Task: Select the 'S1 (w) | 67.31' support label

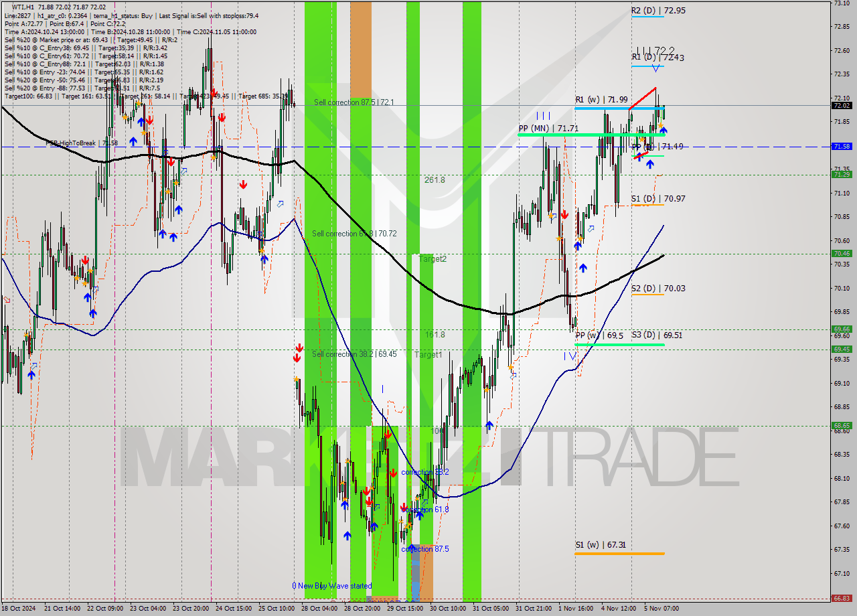Action: pos(601,545)
